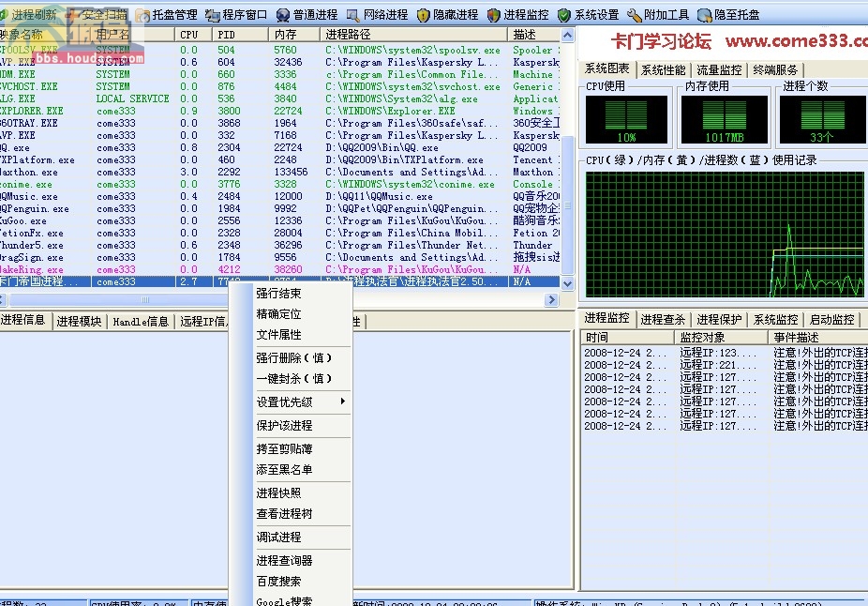Click the horizontal scrollbar thumb
868x606 pixels.
[x=145, y=299]
